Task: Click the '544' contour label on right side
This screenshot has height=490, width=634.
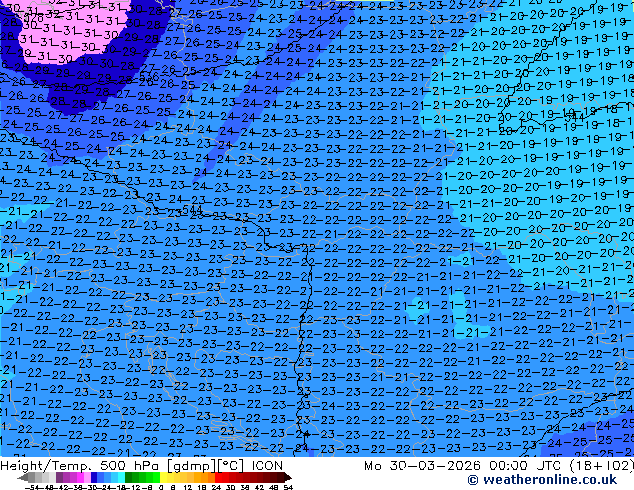Action: (x=574, y=117)
